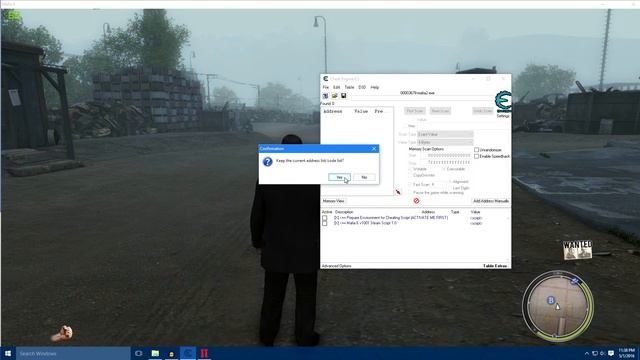The width and height of the screenshot is (640, 360).
Task: Open Cheat Engine logo Settings
Action: pyautogui.click(x=503, y=104)
